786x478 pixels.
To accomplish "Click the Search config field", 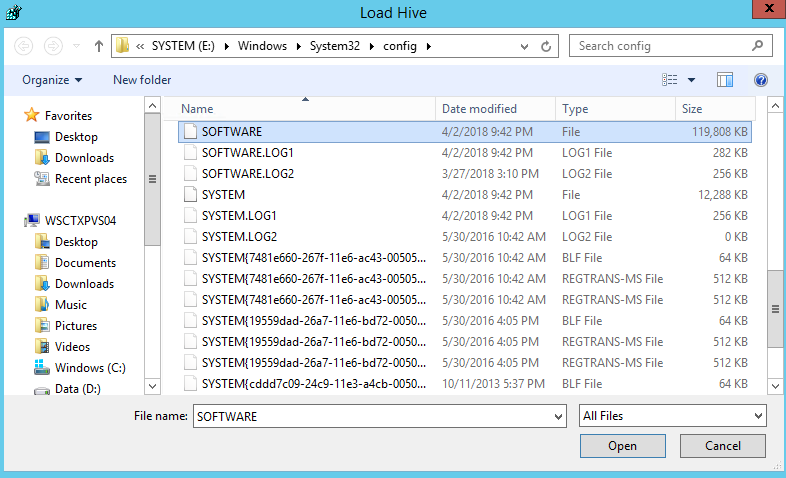I will 660,46.
